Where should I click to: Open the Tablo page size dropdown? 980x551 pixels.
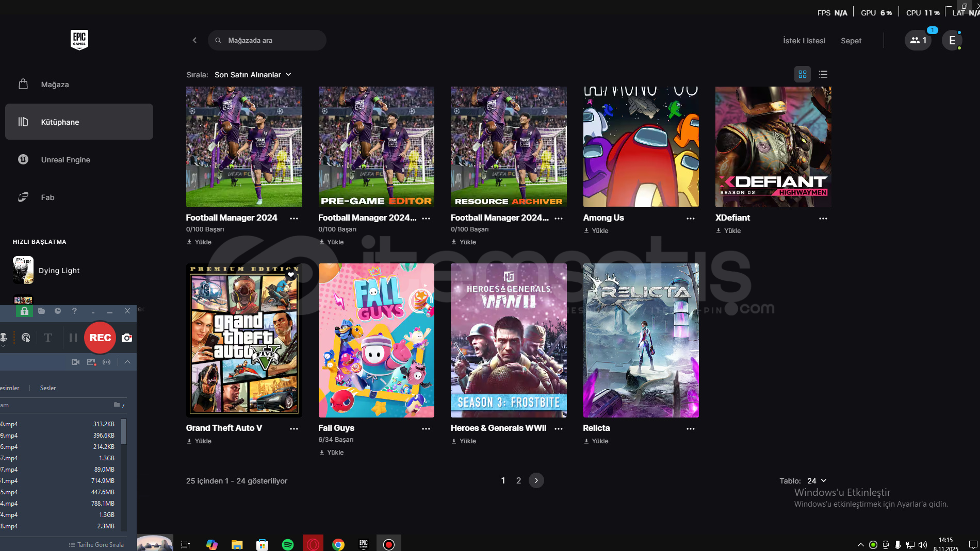[816, 481]
